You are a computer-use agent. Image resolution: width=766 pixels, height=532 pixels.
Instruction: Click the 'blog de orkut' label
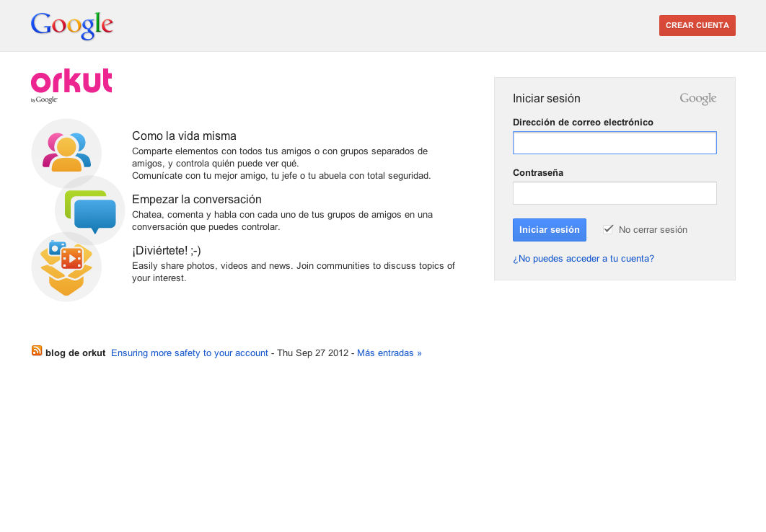(x=75, y=353)
